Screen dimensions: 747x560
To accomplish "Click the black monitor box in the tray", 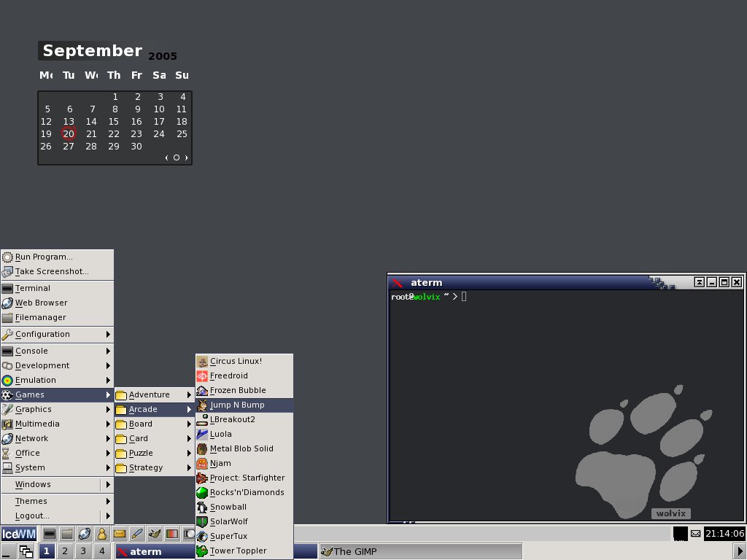I will click(681, 534).
